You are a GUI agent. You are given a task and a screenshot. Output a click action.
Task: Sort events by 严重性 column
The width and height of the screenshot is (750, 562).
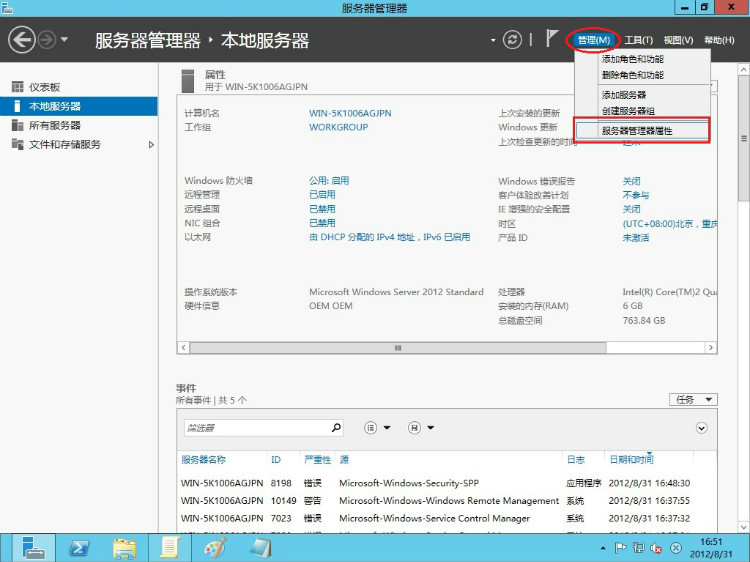coord(317,460)
